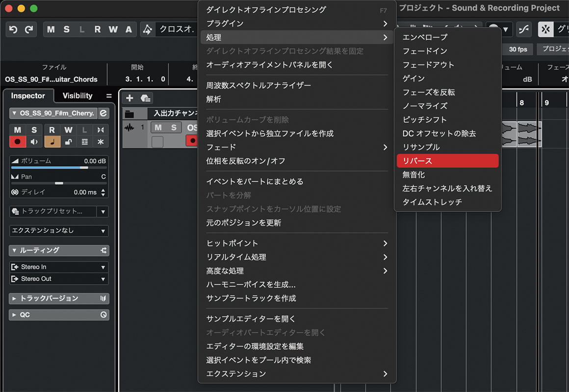569x392 pixels.
Task: Click the track list folder icon
Action: point(129,114)
